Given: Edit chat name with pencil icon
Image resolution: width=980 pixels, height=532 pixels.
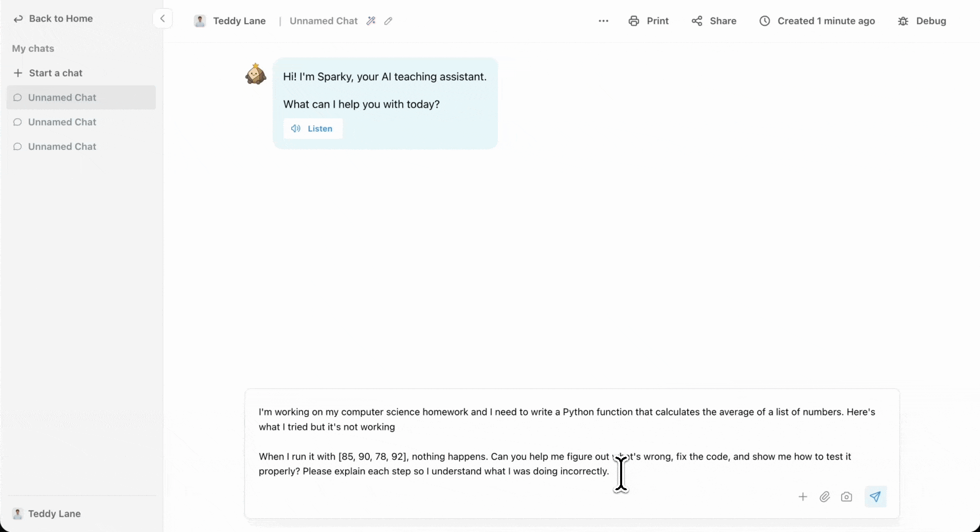Looking at the screenshot, I should pyautogui.click(x=388, y=21).
